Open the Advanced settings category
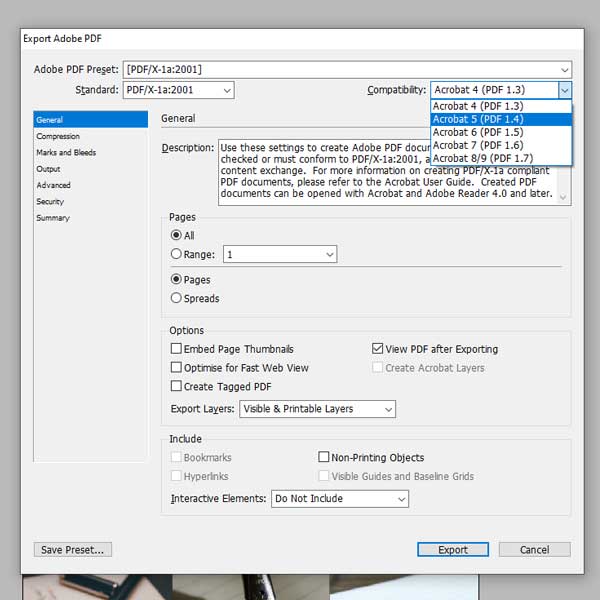600x600 pixels. click(x=90, y=185)
